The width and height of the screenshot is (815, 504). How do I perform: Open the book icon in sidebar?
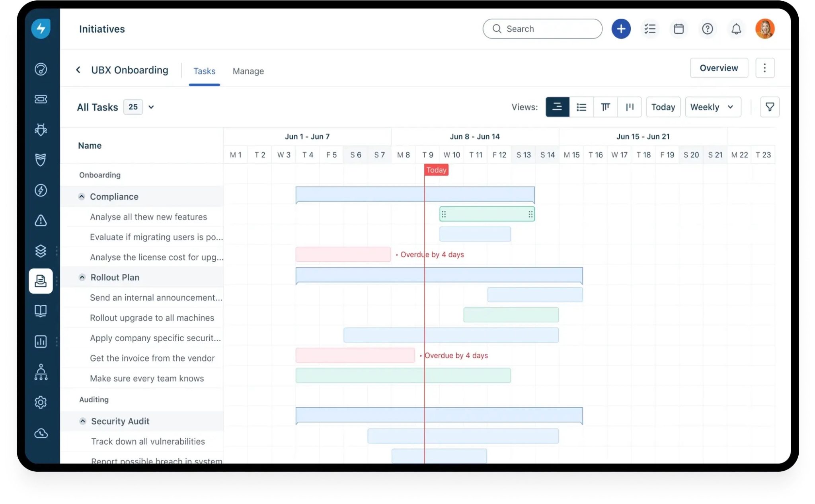pos(41,311)
